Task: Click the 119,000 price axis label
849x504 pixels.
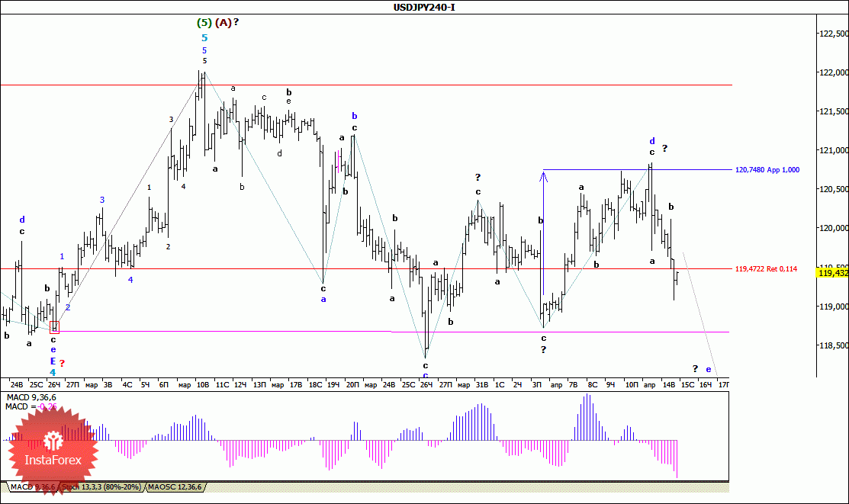Action: [834, 307]
